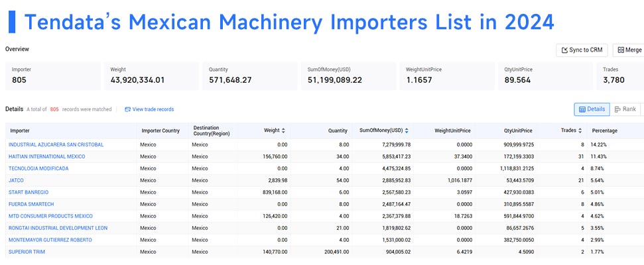This screenshot has width=644, height=265.
Task: Open JATCO importer link
Action: point(16,180)
